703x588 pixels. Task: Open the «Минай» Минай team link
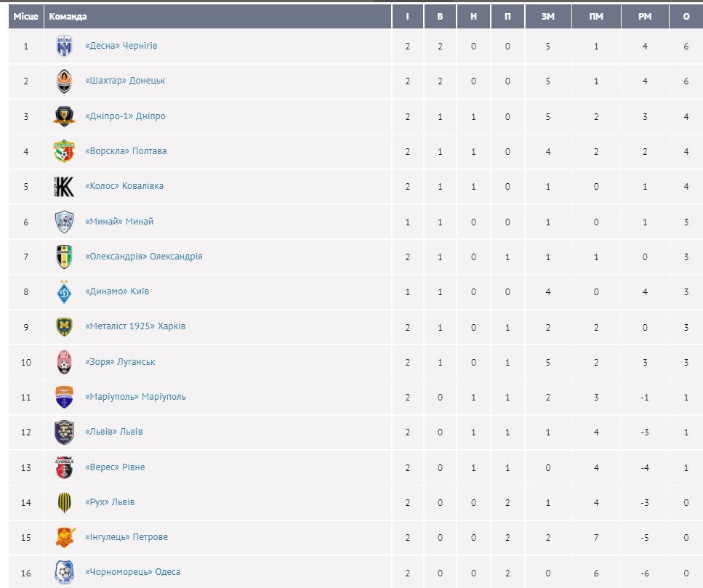(119, 222)
